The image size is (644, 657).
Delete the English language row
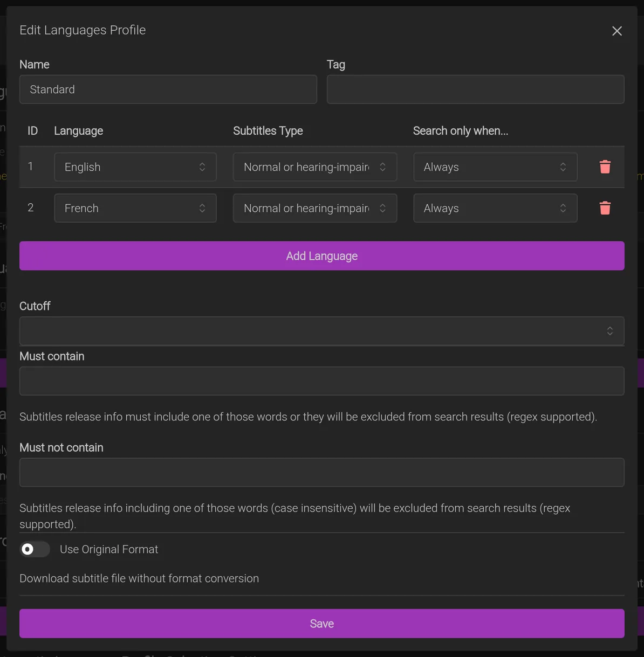[x=605, y=167]
